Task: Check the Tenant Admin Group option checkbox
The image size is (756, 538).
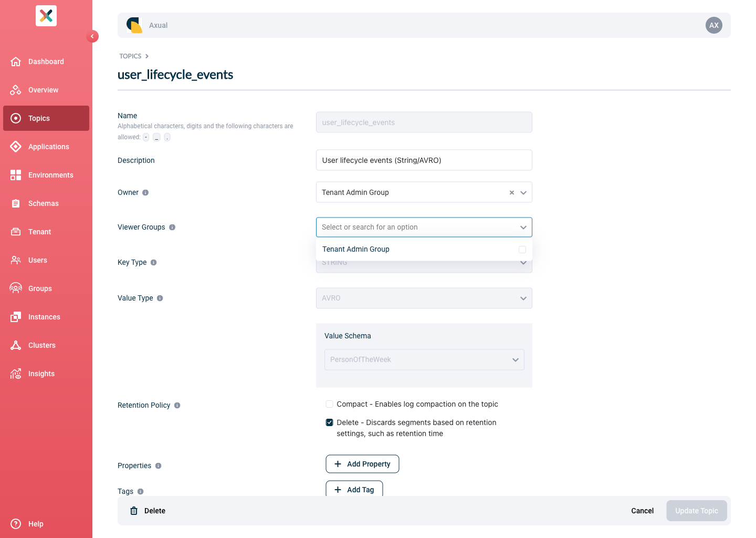Action: pyautogui.click(x=522, y=250)
